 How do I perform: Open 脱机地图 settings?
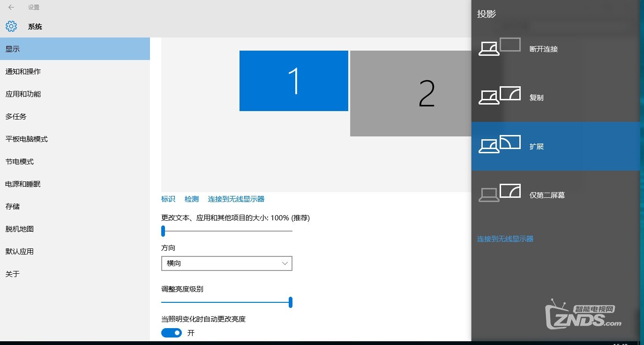[x=75, y=229]
